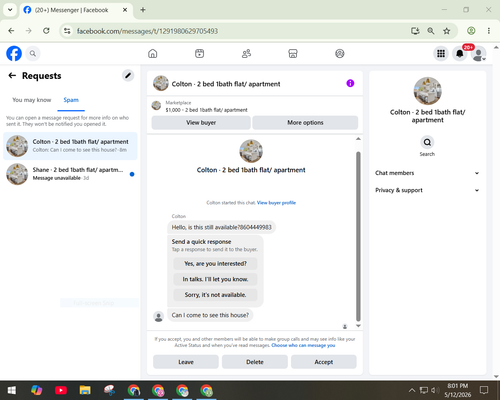
Task: Accept the message request
Action: (x=324, y=362)
